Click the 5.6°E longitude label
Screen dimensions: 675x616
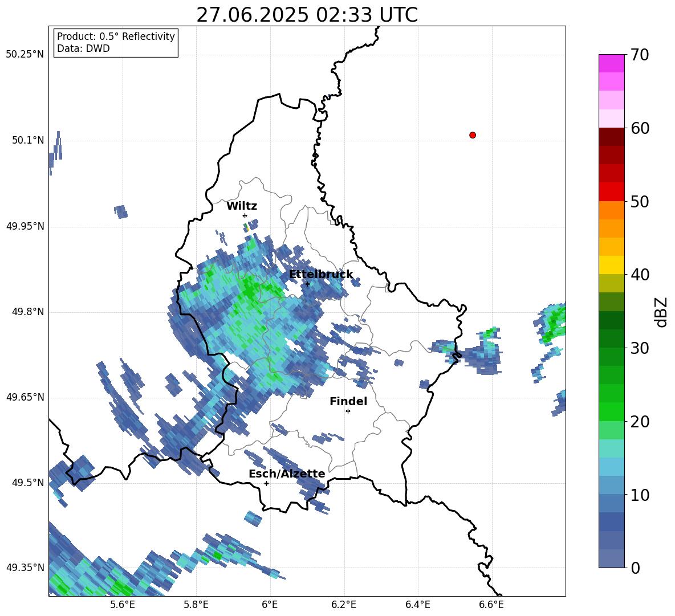[122, 605]
